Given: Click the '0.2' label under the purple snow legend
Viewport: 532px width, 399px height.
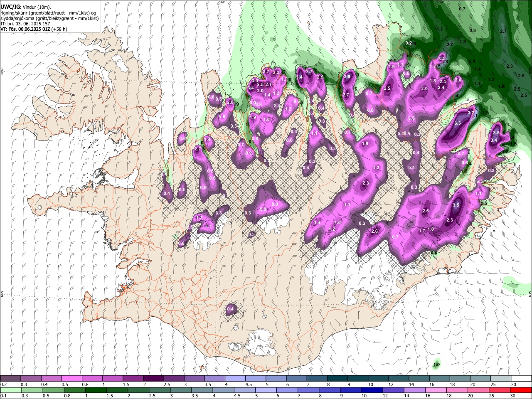Looking at the screenshot, I should coord(4,384).
